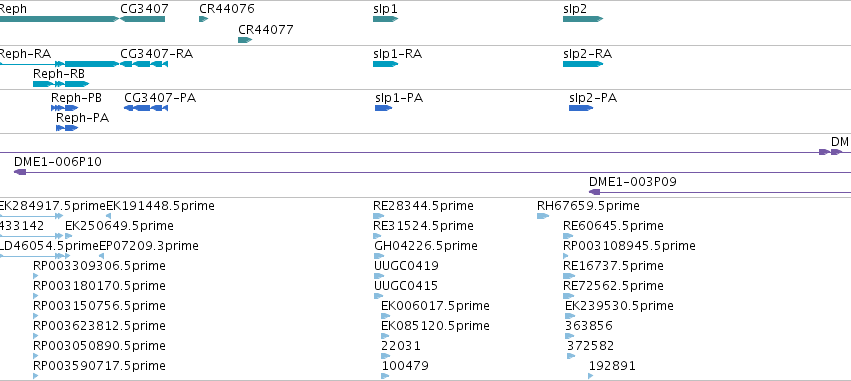Screen dimensions: 851x381
Task: Click the CG3407 gene feature bar
Action: [142, 19]
